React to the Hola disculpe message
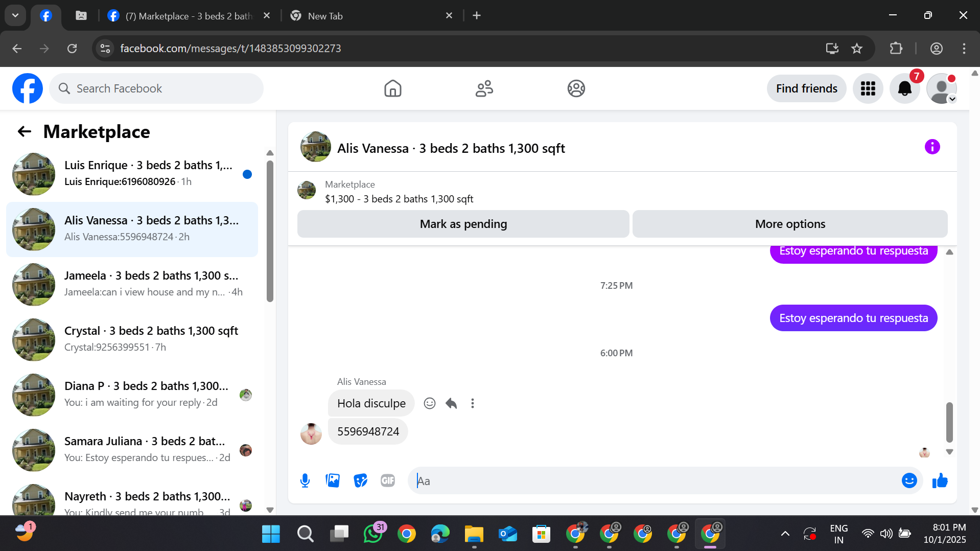The height and width of the screenshot is (551, 980). [x=430, y=403]
